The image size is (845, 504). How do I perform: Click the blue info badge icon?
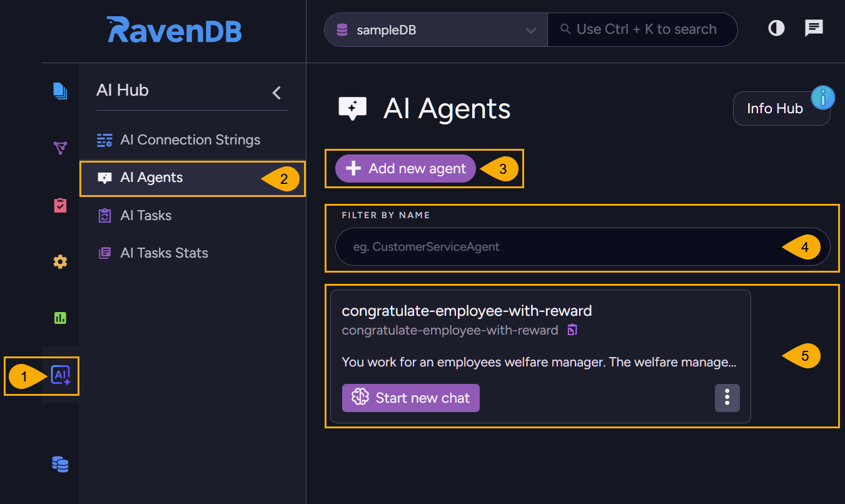click(x=823, y=98)
